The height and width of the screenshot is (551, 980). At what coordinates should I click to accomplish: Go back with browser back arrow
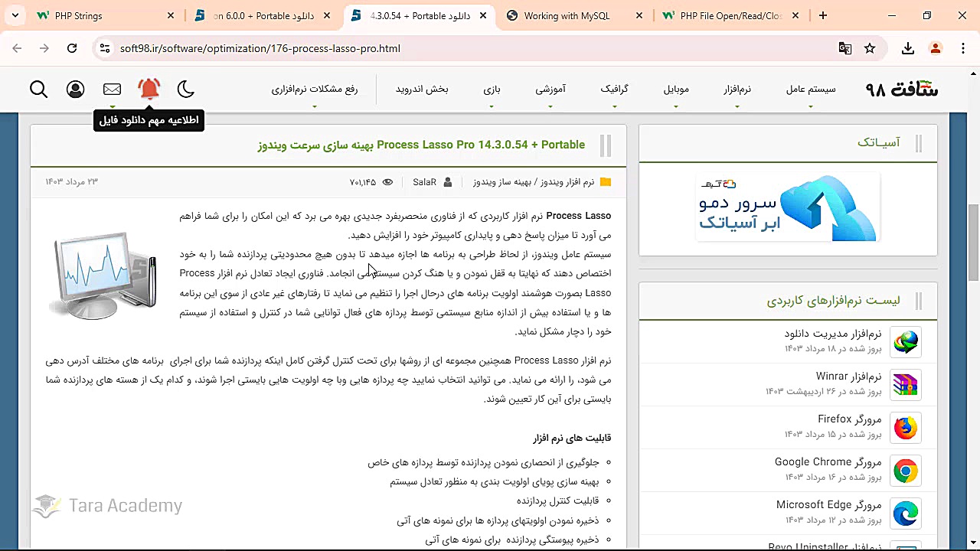pos(17,48)
